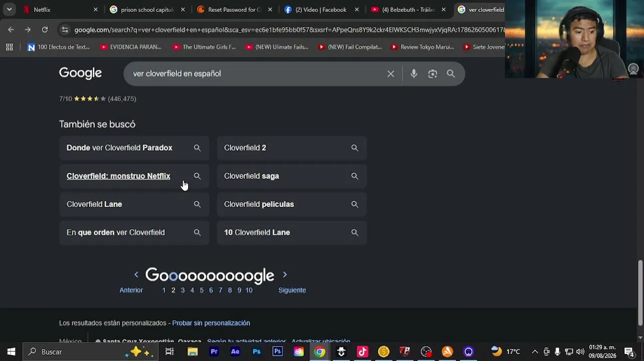Clear the Google search box text
This screenshot has width=644, height=361.
[x=391, y=74]
